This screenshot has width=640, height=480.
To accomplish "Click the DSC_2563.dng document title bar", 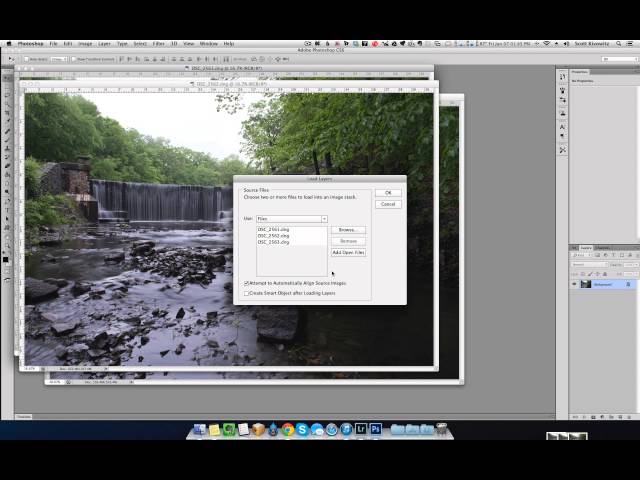I will pyautogui.click(x=224, y=68).
